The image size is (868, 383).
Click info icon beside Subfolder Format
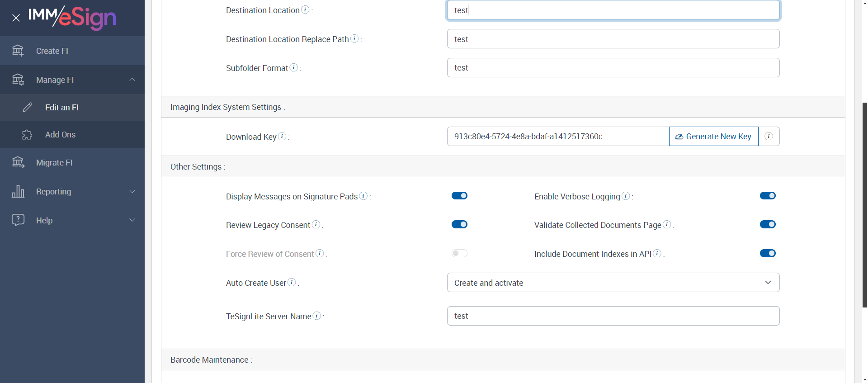(294, 67)
